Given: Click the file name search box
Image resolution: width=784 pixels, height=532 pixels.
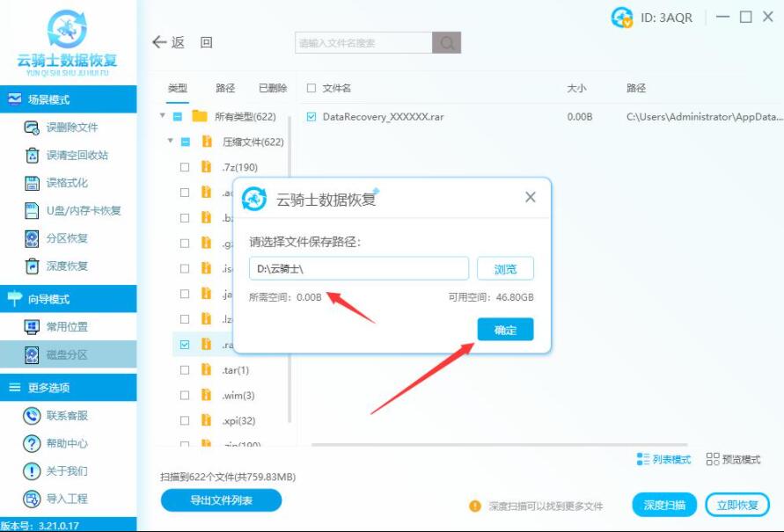Looking at the screenshot, I should [x=363, y=43].
